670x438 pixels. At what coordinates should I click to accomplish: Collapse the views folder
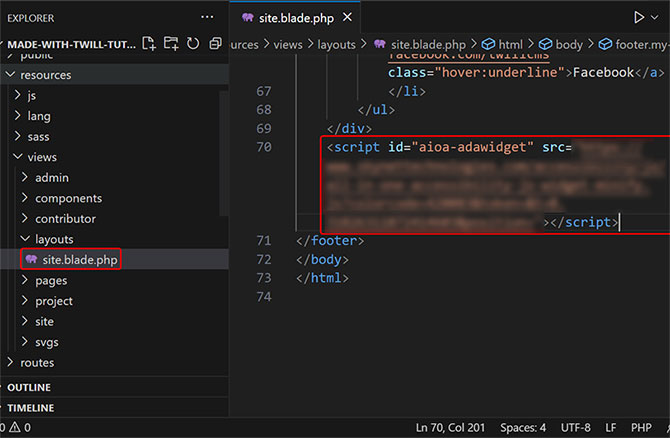(41, 157)
